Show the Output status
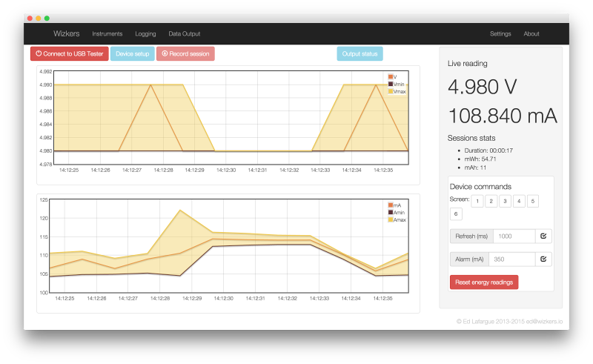 tap(360, 53)
